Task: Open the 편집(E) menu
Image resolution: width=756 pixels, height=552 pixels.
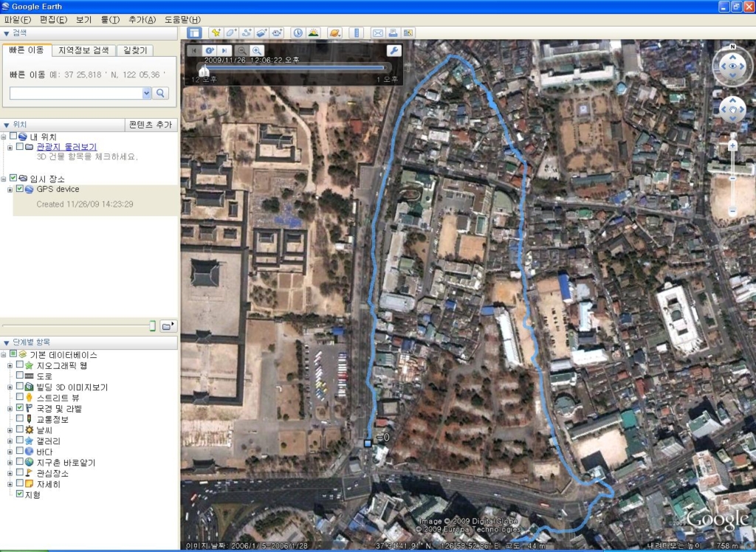Action: coord(53,20)
